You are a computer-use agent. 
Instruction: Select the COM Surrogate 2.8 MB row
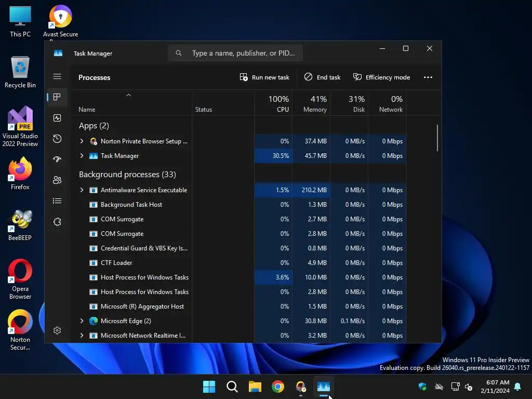tap(239, 234)
